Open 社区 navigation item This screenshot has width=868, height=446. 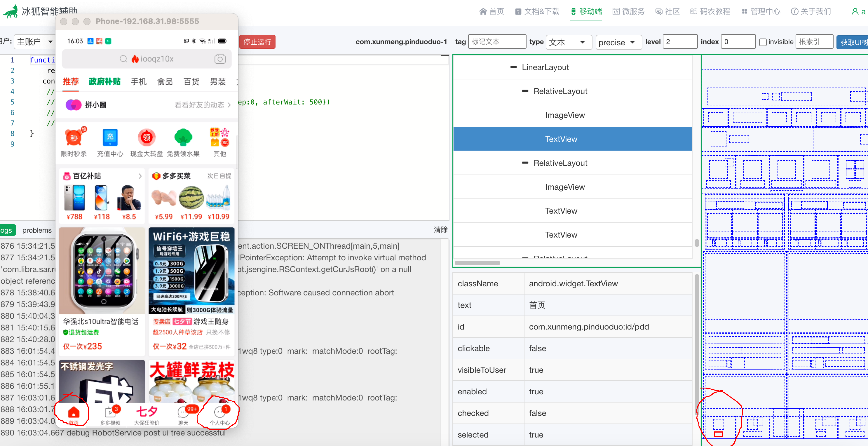coord(667,11)
